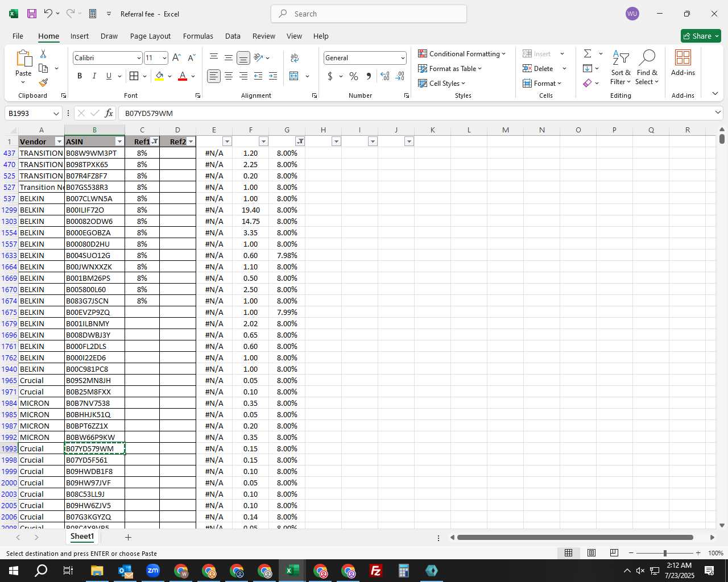Toggle Wrap Text for the cell
The height and width of the screenshot is (582, 728).
(x=295, y=58)
